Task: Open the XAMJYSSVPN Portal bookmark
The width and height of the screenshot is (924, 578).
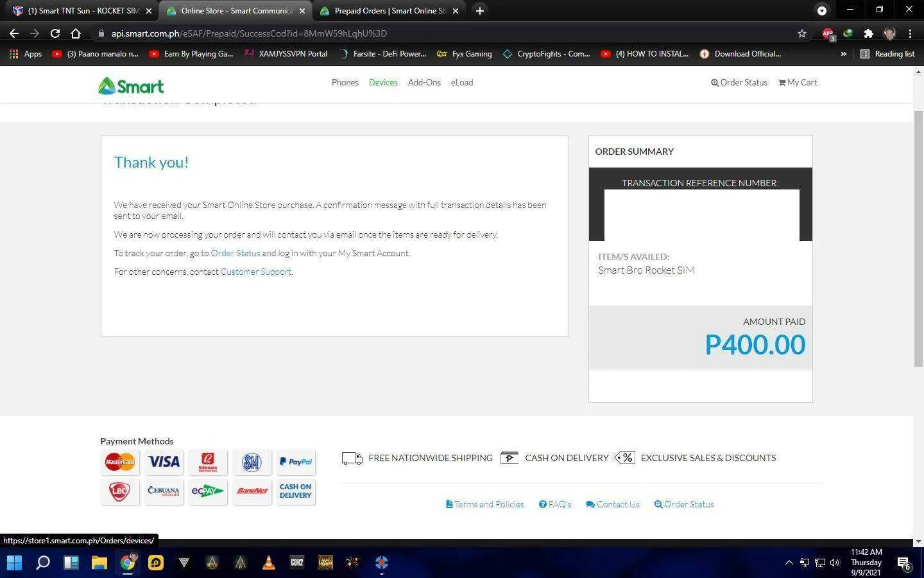Action: pos(286,54)
